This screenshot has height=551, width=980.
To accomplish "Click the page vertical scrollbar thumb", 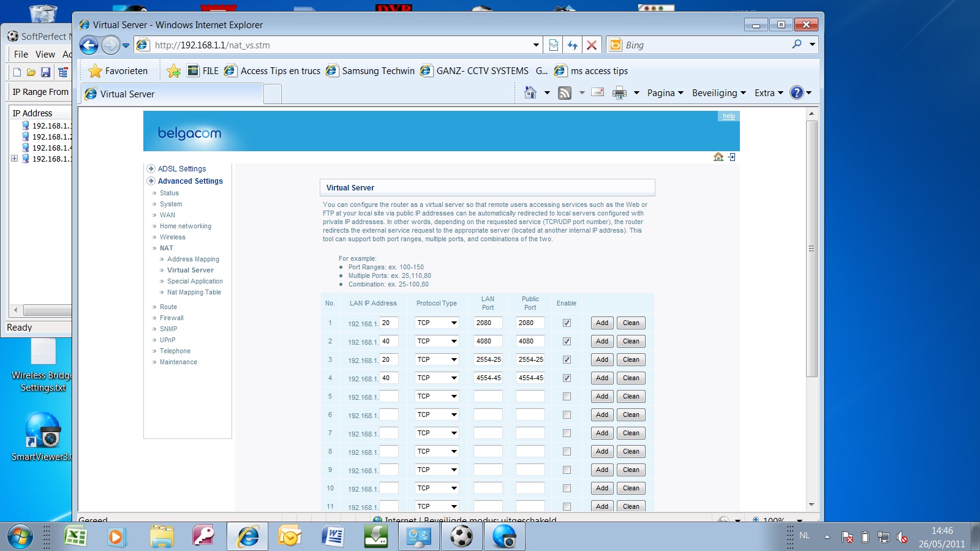I will click(812, 249).
